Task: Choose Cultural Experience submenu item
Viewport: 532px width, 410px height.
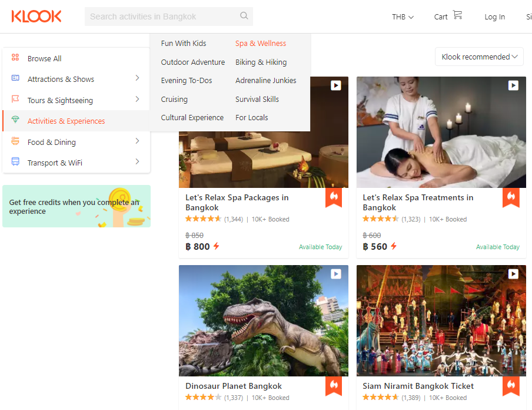Action: tap(192, 118)
